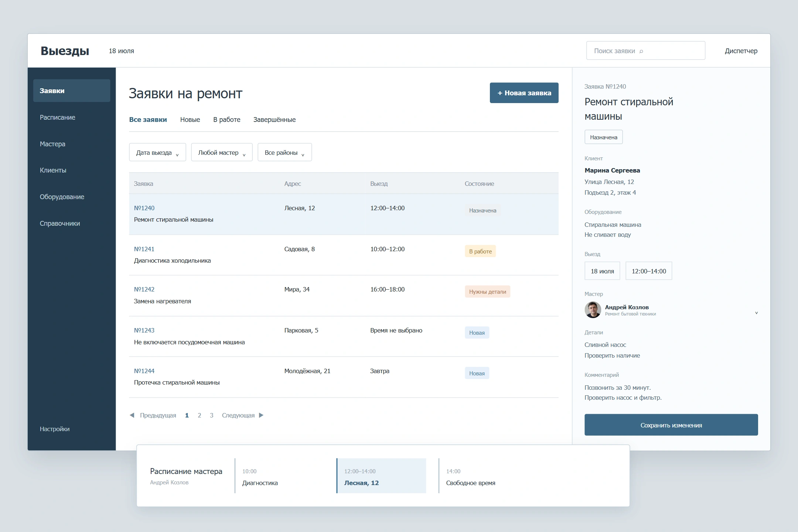Expand the master selector chevron
The image size is (798, 532).
point(756,313)
